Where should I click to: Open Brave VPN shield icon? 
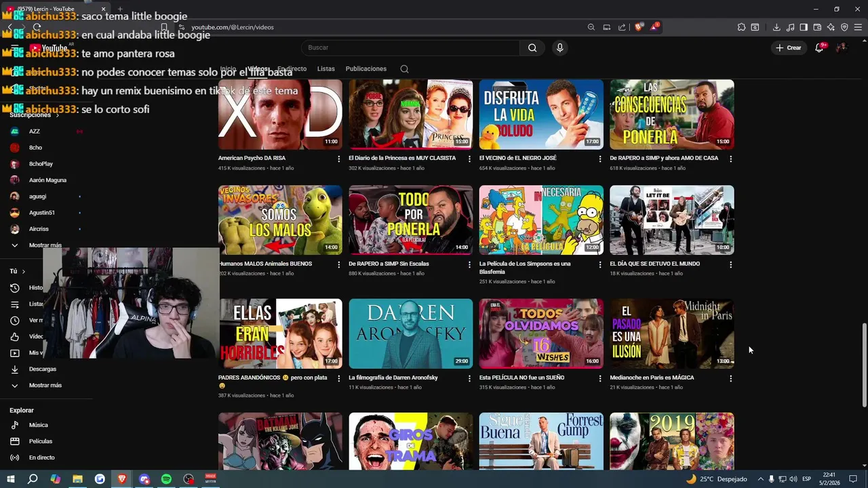tap(844, 27)
